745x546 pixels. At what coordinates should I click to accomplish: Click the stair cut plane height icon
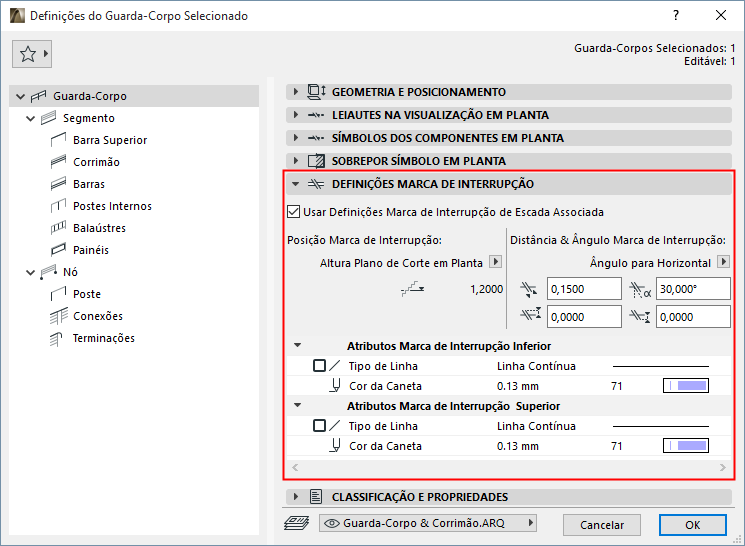tap(412, 288)
